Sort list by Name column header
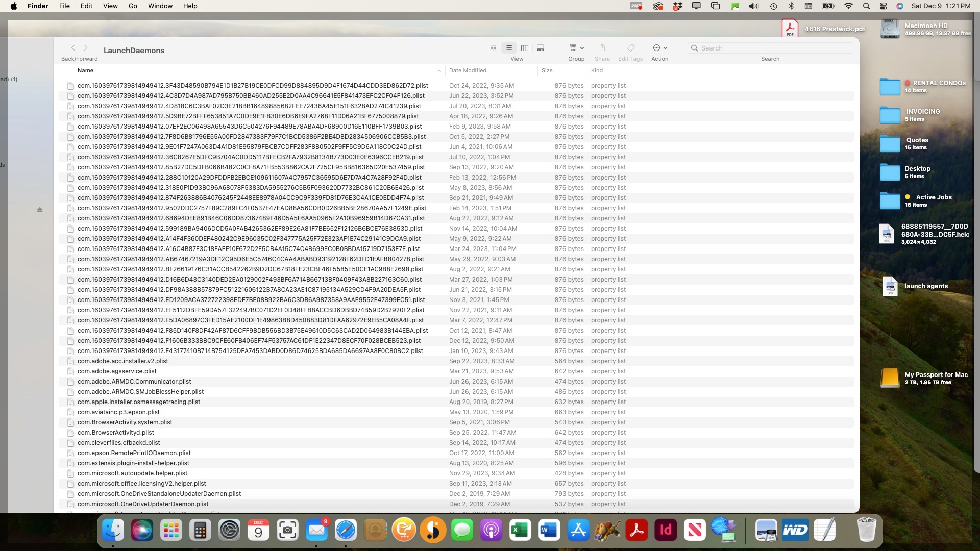 tap(85, 70)
